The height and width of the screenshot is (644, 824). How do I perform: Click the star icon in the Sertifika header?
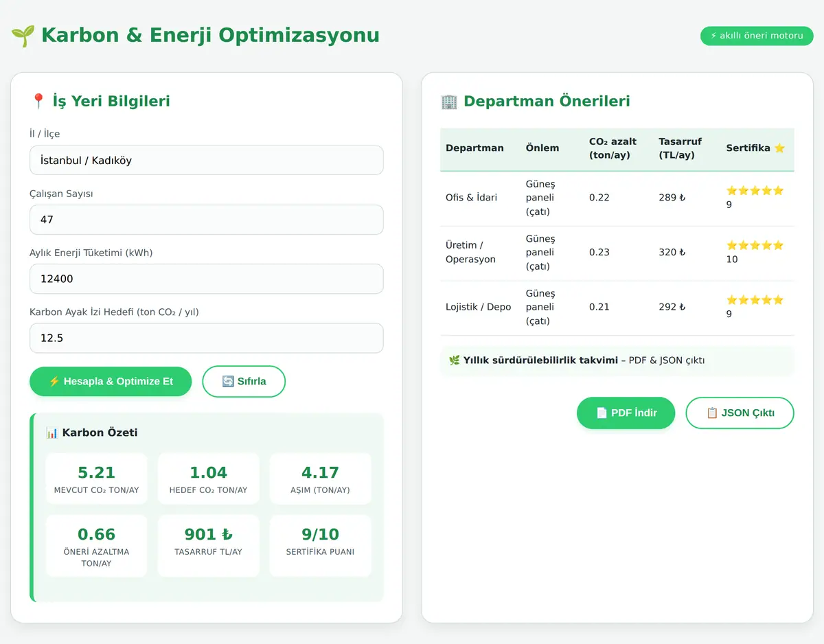[x=779, y=148]
